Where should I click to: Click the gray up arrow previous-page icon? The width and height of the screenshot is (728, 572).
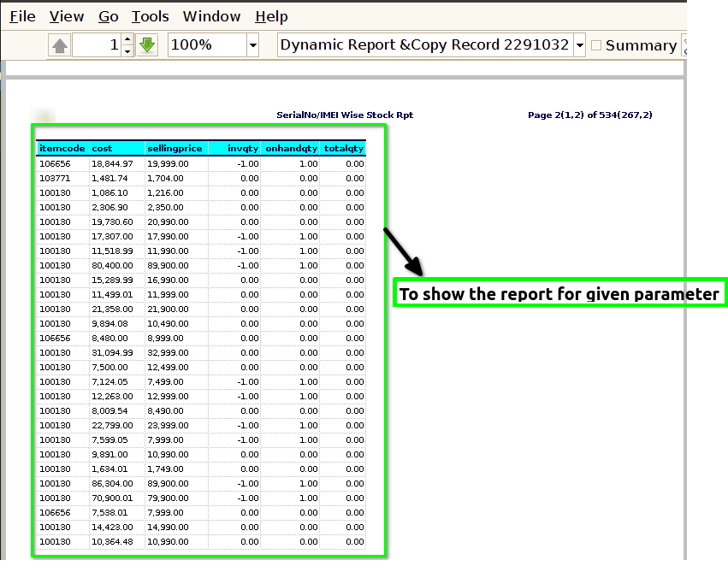point(59,45)
